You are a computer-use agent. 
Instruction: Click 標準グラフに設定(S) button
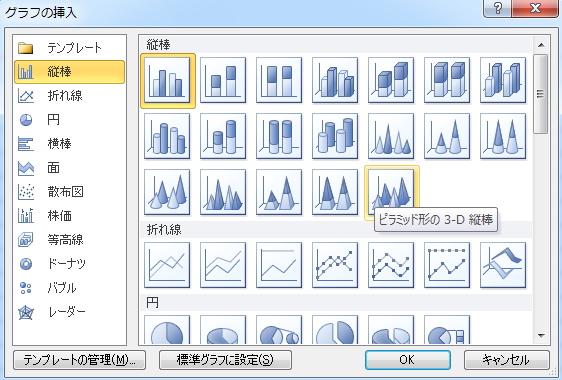[x=225, y=360]
